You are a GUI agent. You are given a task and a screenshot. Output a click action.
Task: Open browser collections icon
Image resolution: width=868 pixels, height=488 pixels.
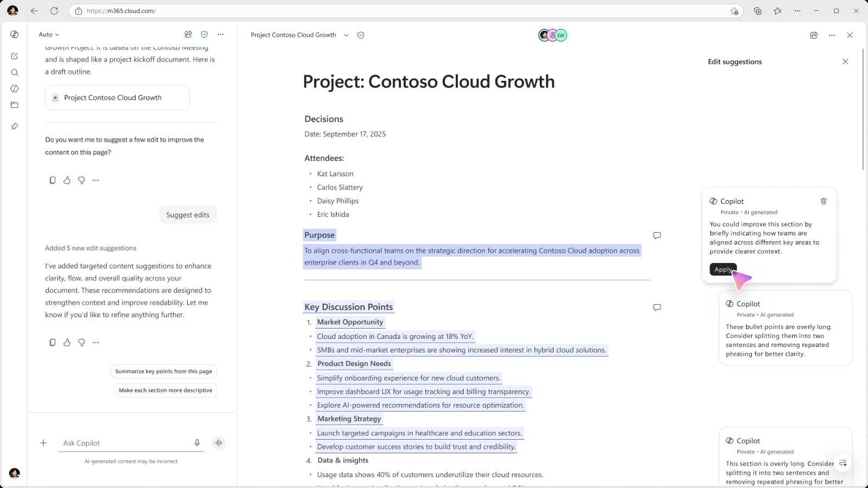coord(758,11)
